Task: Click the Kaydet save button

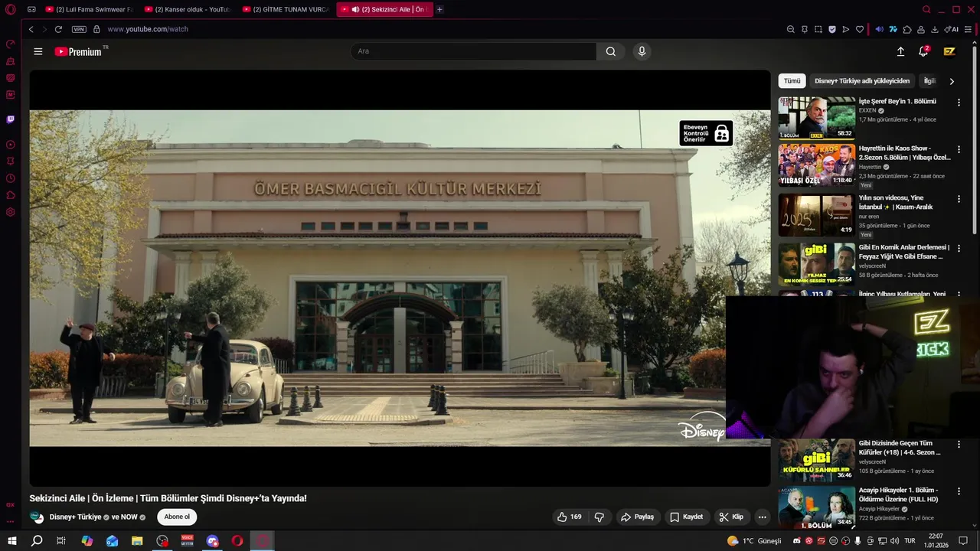Action: pyautogui.click(x=686, y=517)
